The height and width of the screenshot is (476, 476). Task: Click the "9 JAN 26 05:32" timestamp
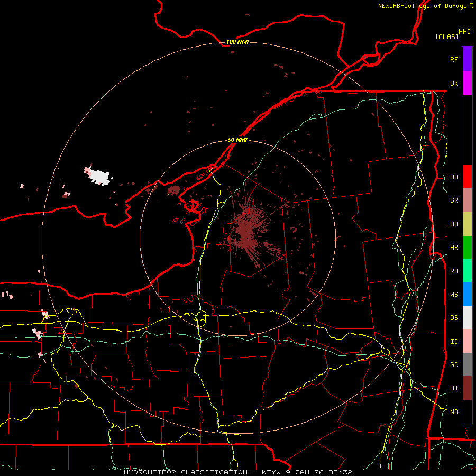319,472
